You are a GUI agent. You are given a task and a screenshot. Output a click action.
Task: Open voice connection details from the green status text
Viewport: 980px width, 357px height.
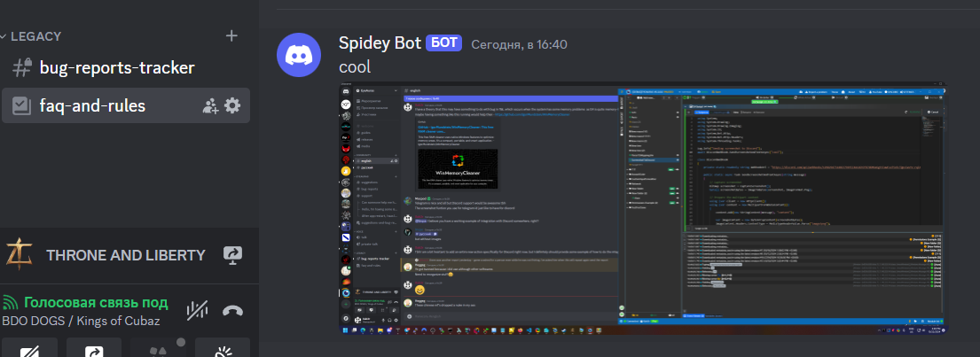click(x=96, y=302)
